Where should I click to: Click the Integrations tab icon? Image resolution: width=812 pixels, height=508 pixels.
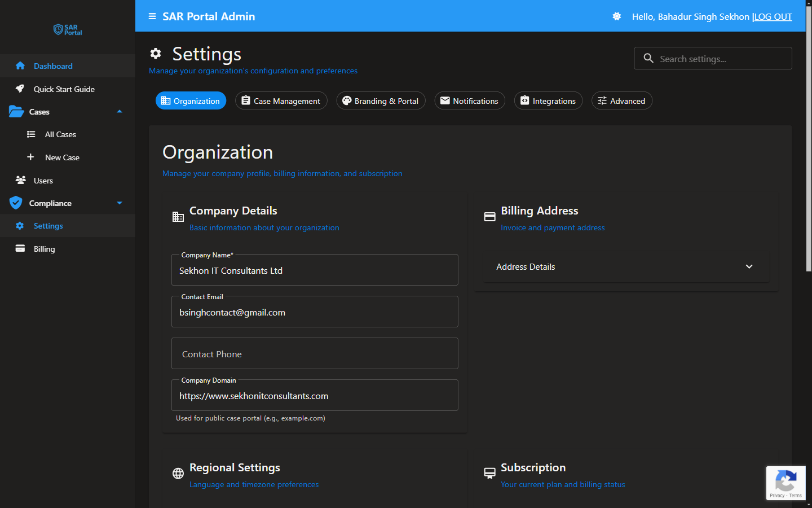[525, 100]
